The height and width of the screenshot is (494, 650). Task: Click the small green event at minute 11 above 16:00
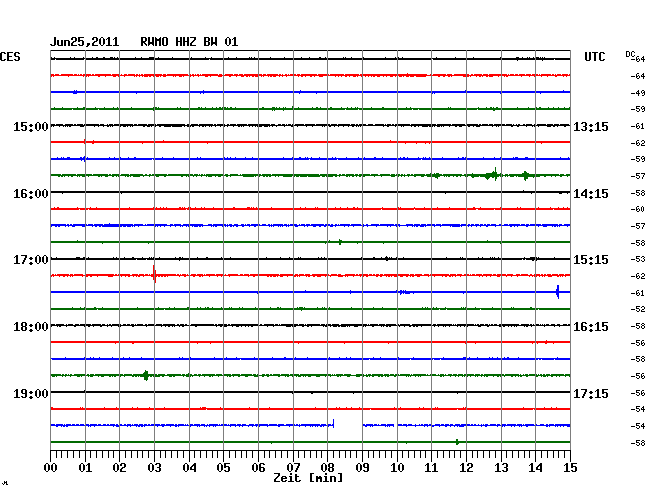pyautogui.click(x=436, y=175)
